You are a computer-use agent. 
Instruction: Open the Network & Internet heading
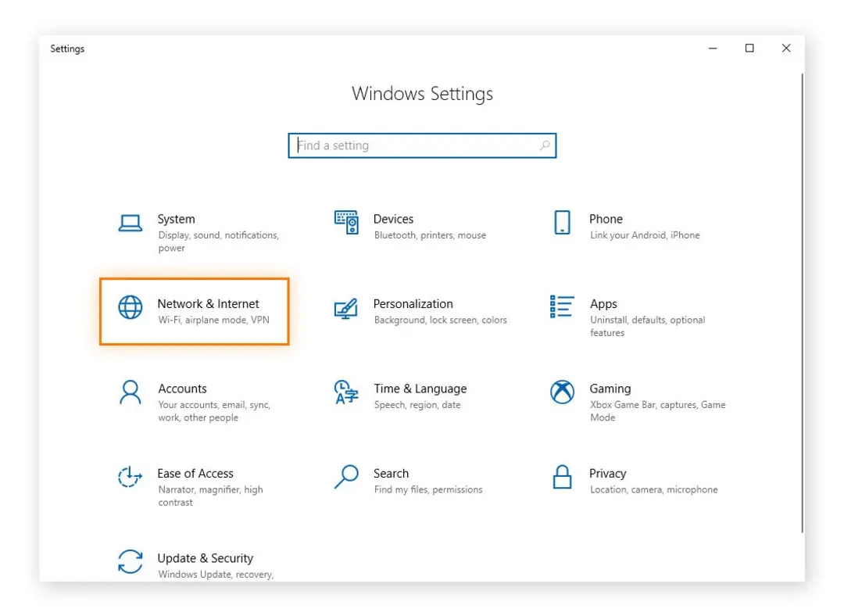pos(209,303)
